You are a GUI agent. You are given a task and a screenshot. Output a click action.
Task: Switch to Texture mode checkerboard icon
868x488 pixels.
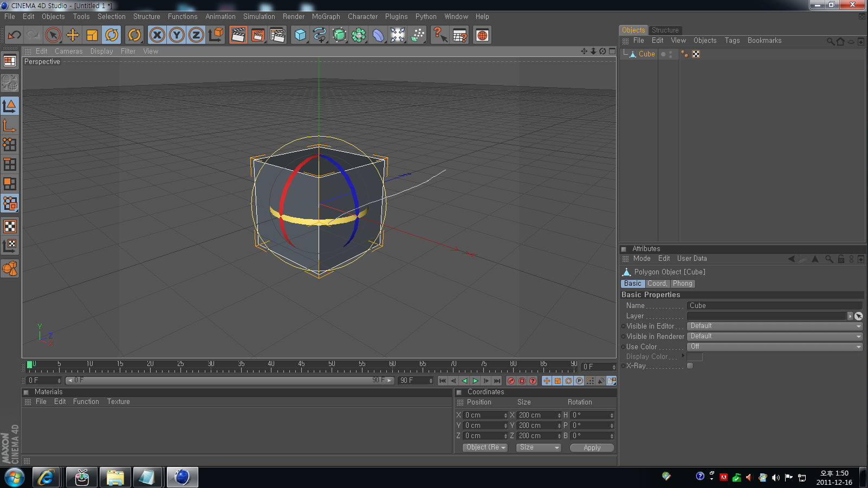tap(10, 226)
